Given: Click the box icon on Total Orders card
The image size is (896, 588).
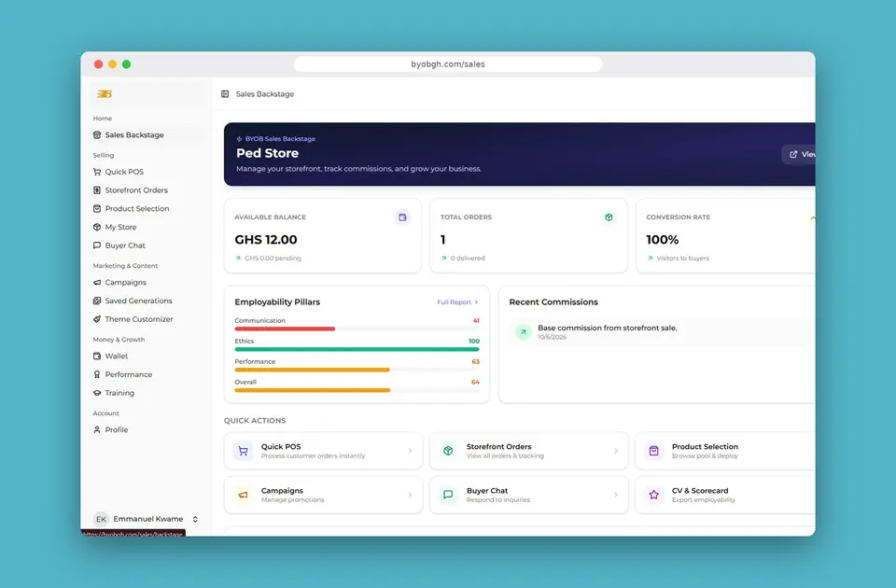Looking at the screenshot, I should (609, 217).
